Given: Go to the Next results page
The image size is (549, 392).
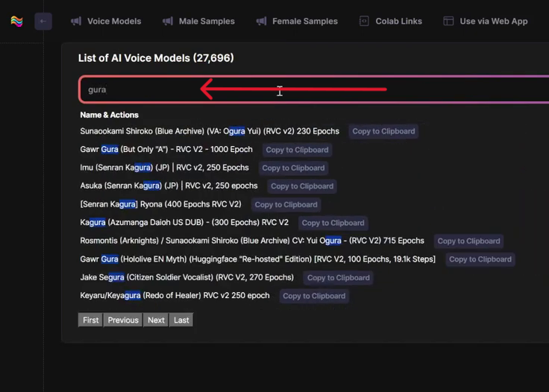Looking at the screenshot, I should (x=156, y=320).
